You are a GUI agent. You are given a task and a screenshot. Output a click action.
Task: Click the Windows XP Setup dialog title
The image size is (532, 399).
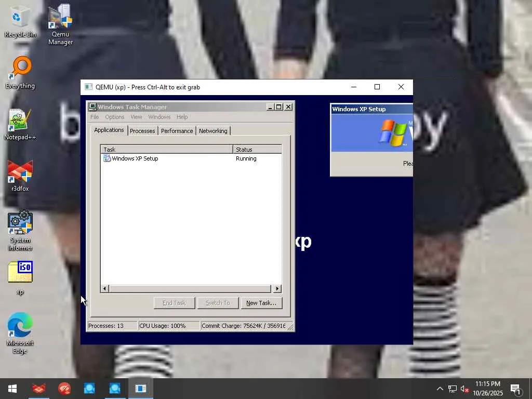[358, 109]
